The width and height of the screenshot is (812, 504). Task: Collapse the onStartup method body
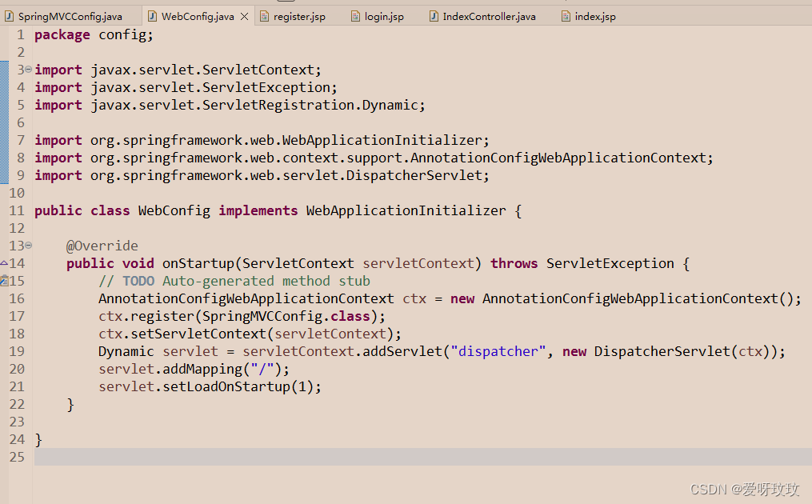(26, 245)
